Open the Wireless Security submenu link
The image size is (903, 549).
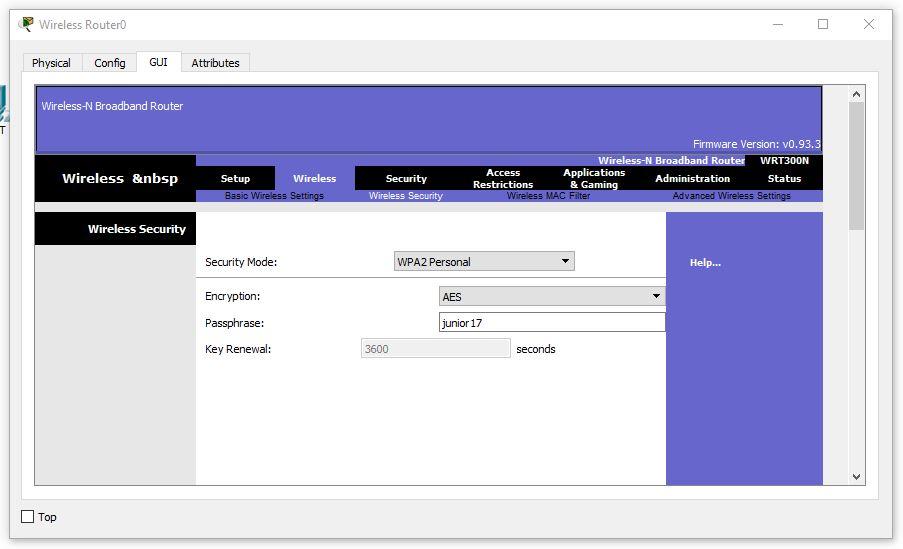(405, 196)
